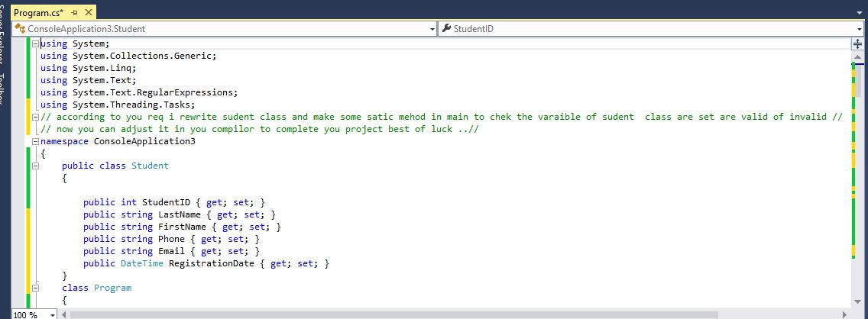868x319 pixels.
Task: Click the wrench icon beside StudentID
Action: [446, 29]
